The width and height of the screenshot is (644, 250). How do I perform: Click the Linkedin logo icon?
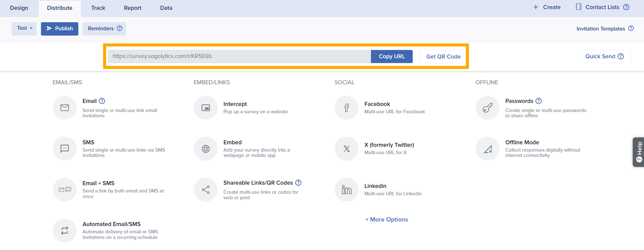pyautogui.click(x=347, y=190)
